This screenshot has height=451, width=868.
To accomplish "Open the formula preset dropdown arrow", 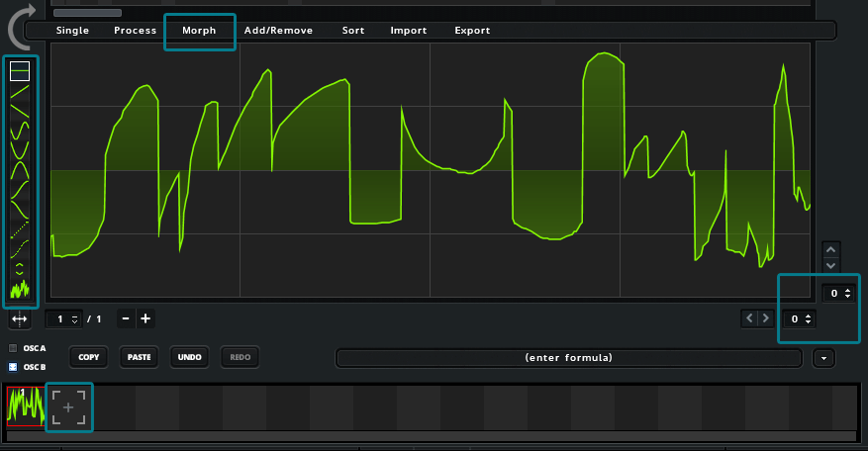I will [x=821, y=357].
